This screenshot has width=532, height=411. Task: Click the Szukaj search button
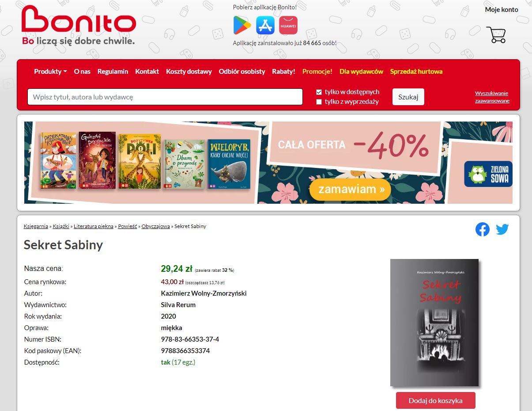click(x=408, y=97)
